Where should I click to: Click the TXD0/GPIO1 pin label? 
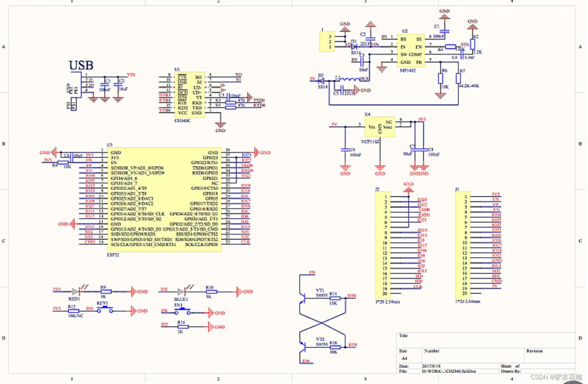205,168
